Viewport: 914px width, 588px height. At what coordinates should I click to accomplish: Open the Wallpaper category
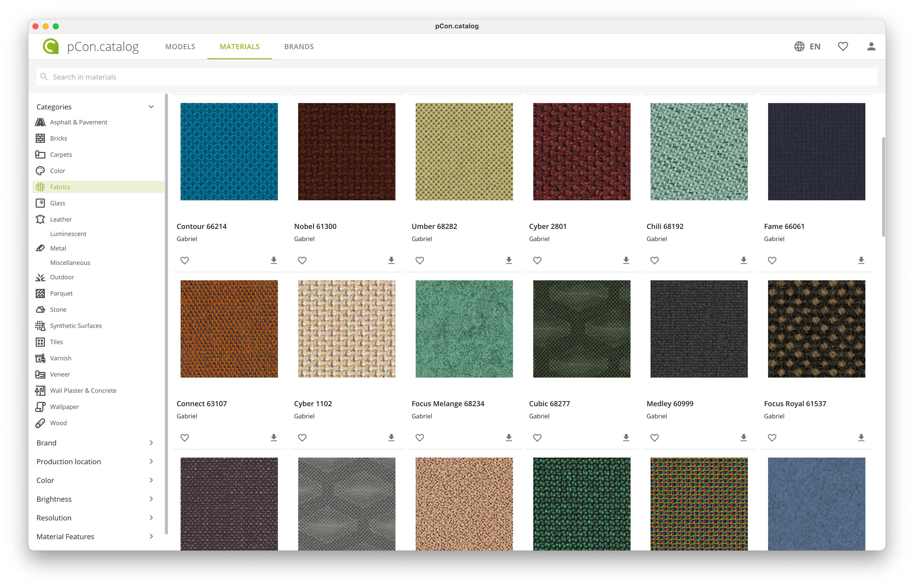click(x=64, y=407)
